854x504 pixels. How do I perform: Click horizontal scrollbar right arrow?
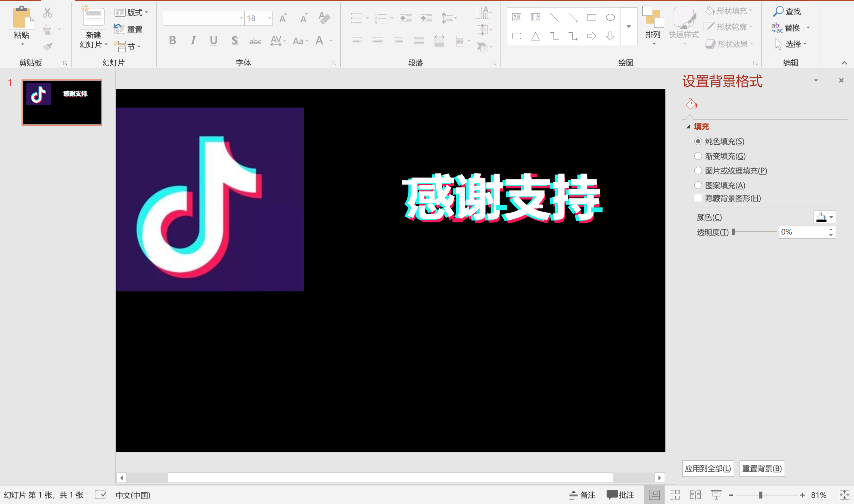(659, 478)
